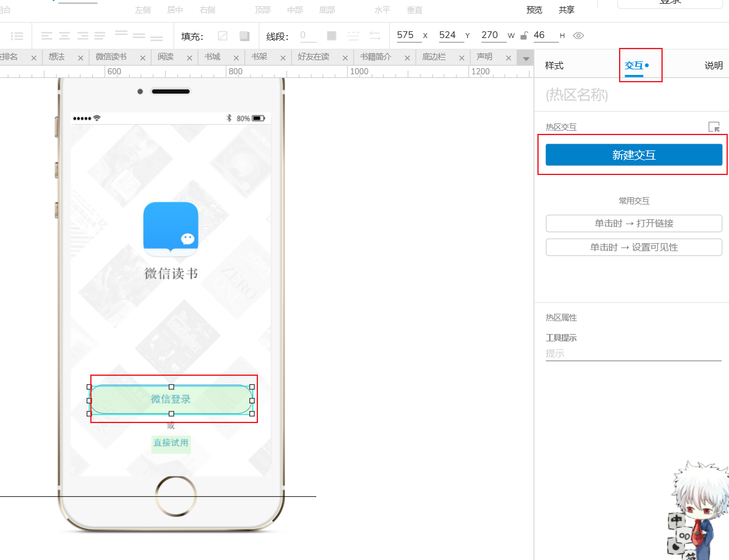729x560 pixels.
Task: Click the 新建交互 button
Action: pos(634,155)
